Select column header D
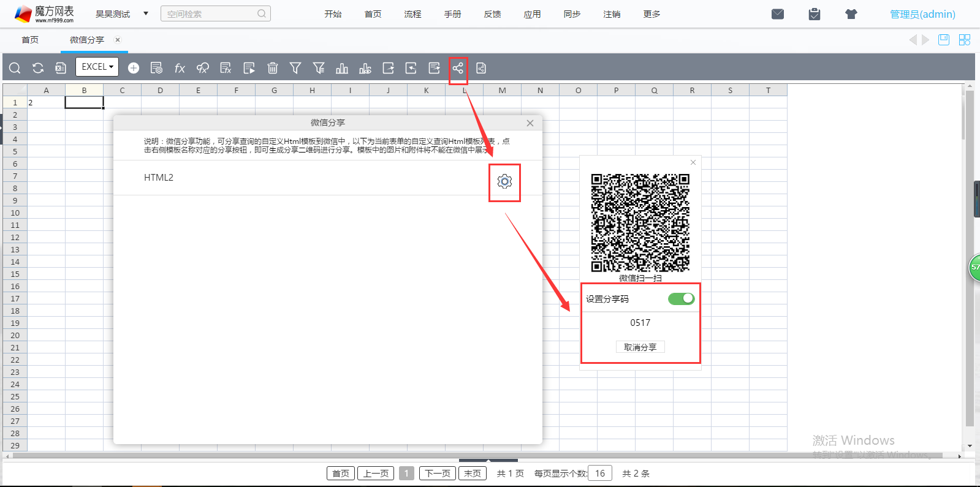This screenshot has width=980, height=487. click(x=160, y=90)
